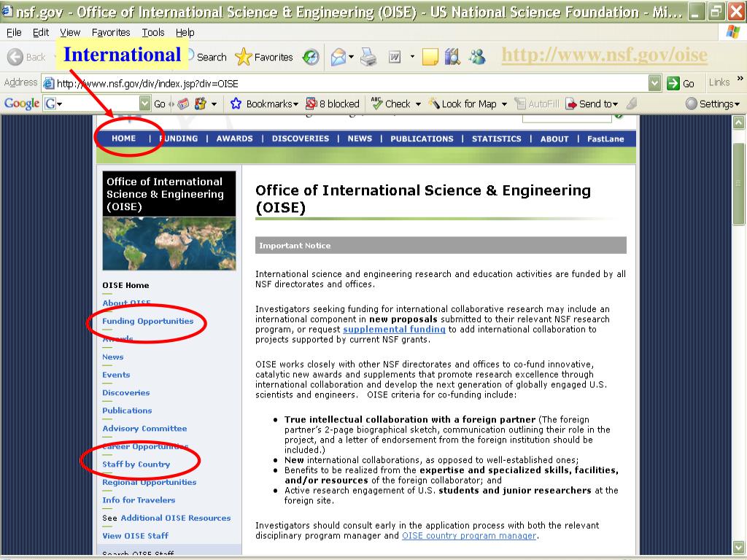Click the Google toolbar Go button
This screenshot has height=560, width=747.
pyautogui.click(x=160, y=104)
